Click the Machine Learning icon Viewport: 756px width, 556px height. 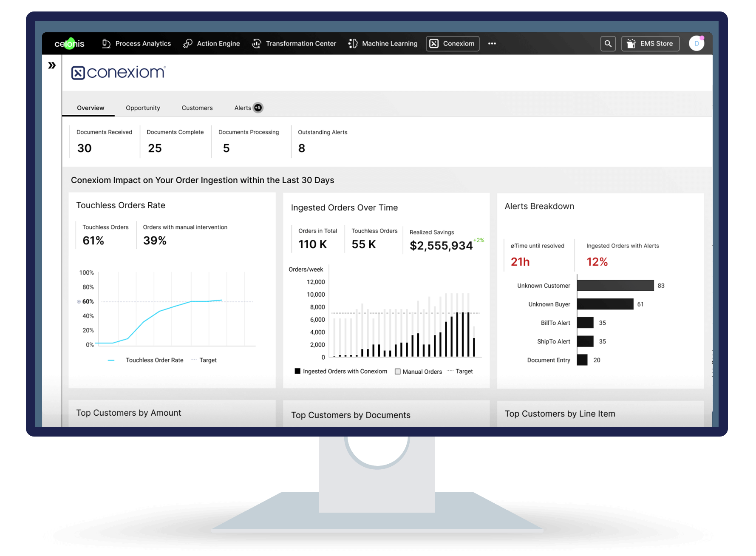click(x=353, y=43)
